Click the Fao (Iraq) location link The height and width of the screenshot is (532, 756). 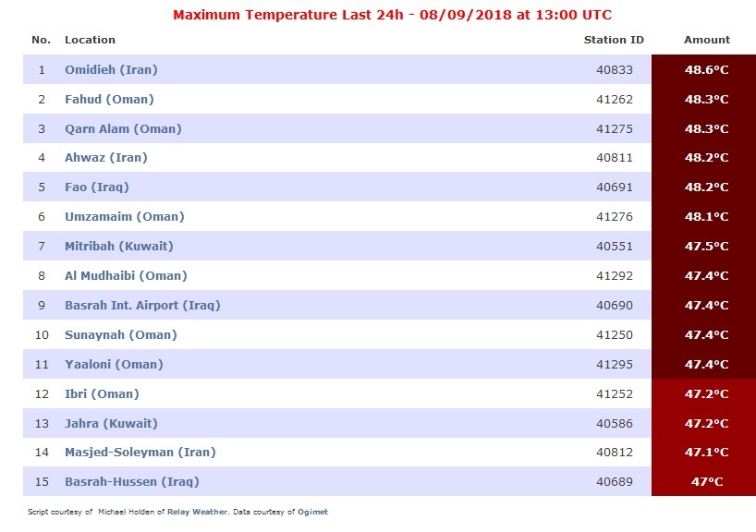tap(97, 187)
